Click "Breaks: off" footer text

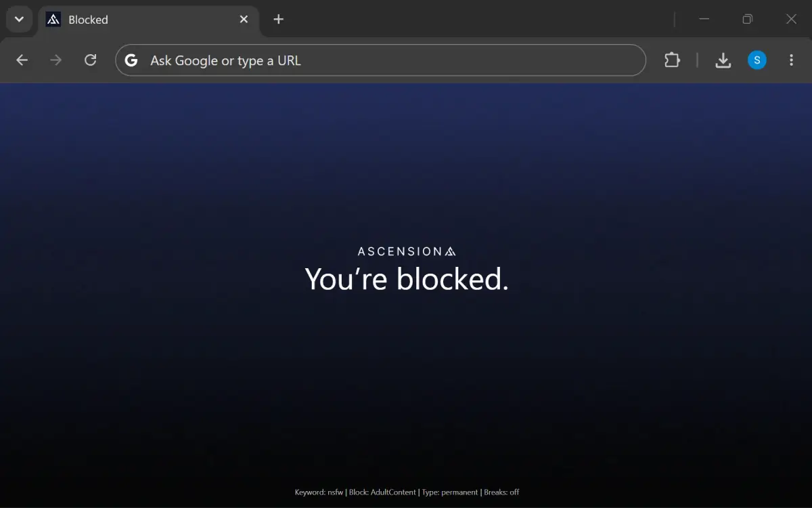501,492
